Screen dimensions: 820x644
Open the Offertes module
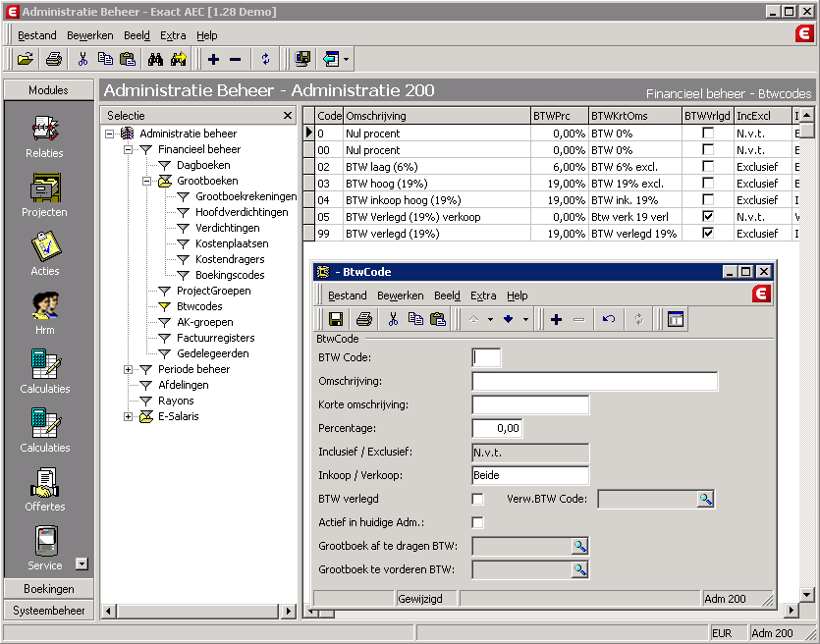(45, 490)
